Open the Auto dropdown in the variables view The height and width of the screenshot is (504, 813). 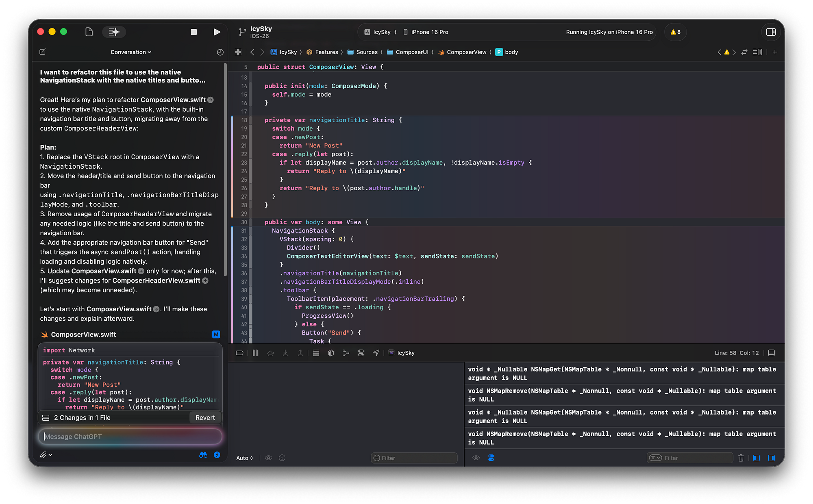click(x=244, y=458)
